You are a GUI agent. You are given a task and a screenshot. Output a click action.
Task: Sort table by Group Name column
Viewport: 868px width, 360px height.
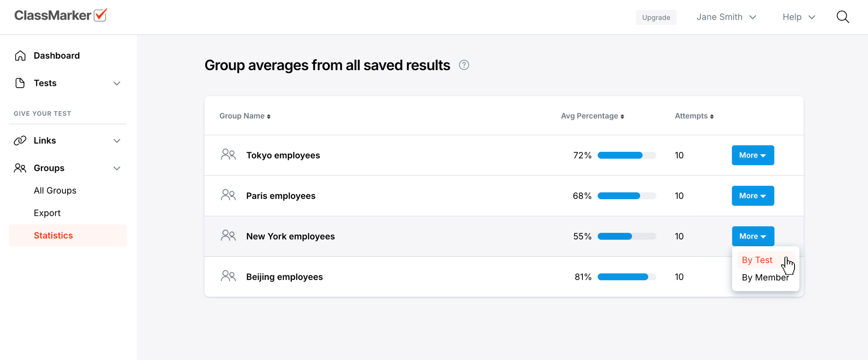click(x=245, y=116)
